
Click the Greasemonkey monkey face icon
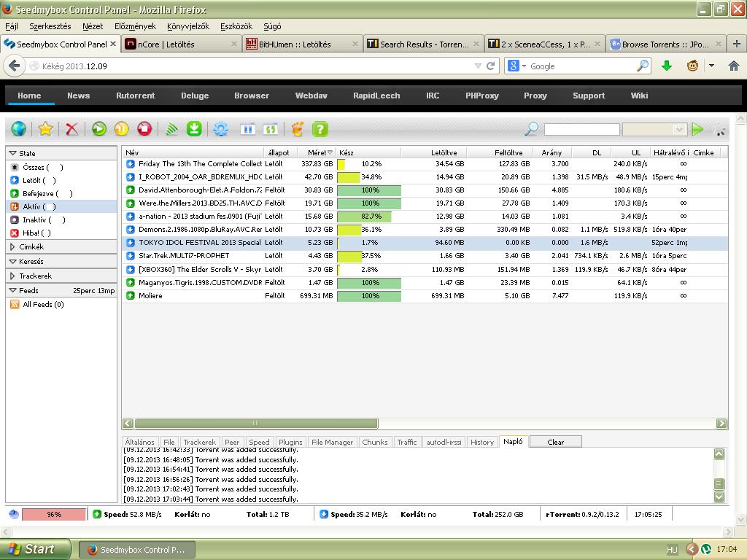[x=693, y=66]
